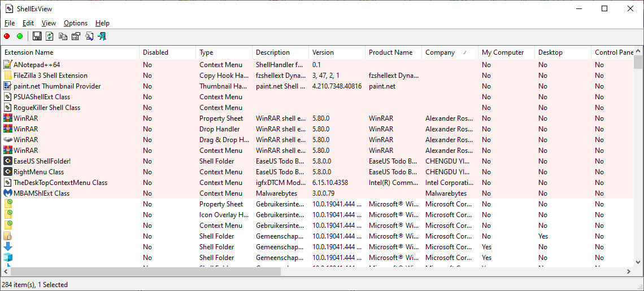The width and height of the screenshot is (644, 291).
Task: Click the paint.net Thumbnail Provider icon
Action: [8, 86]
